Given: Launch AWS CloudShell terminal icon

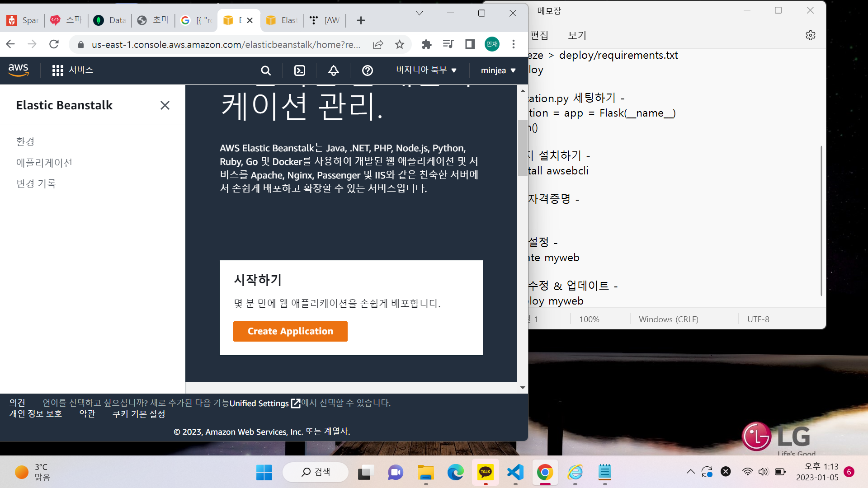Looking at the screenshot, I should [x=300, y=70].
